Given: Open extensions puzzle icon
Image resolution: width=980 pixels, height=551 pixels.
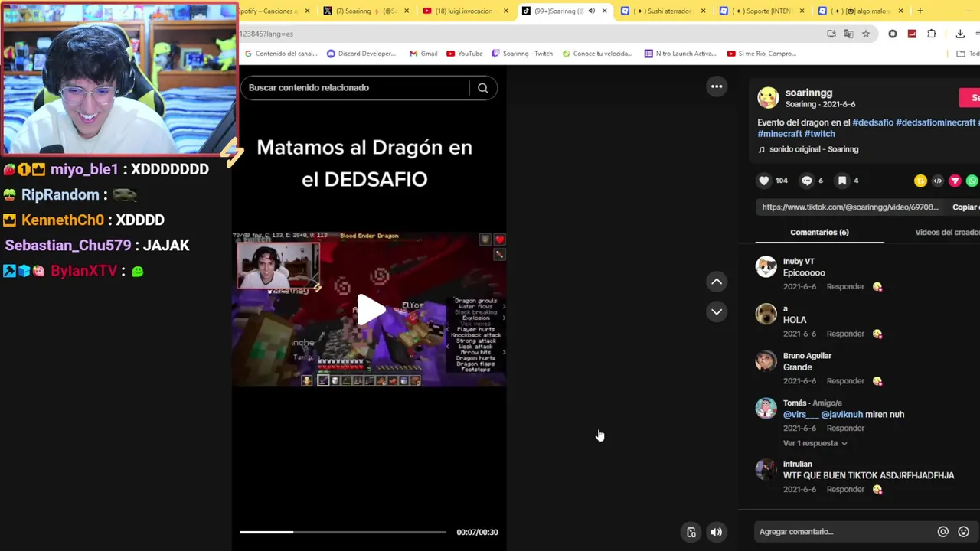Looking at the screenshot, I should pyautogui.click(x=932, y=34).
